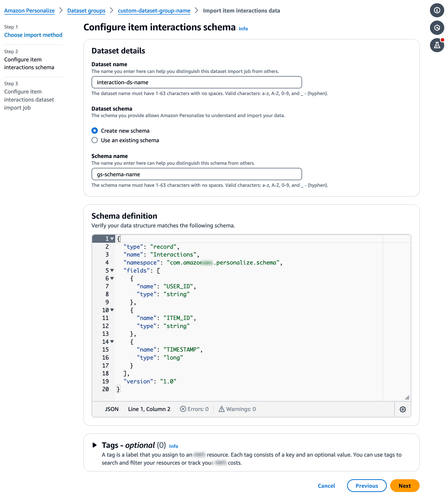The image size is (448, 498).
Task: Click Next to proceed
Action: [x=405, y=486]
